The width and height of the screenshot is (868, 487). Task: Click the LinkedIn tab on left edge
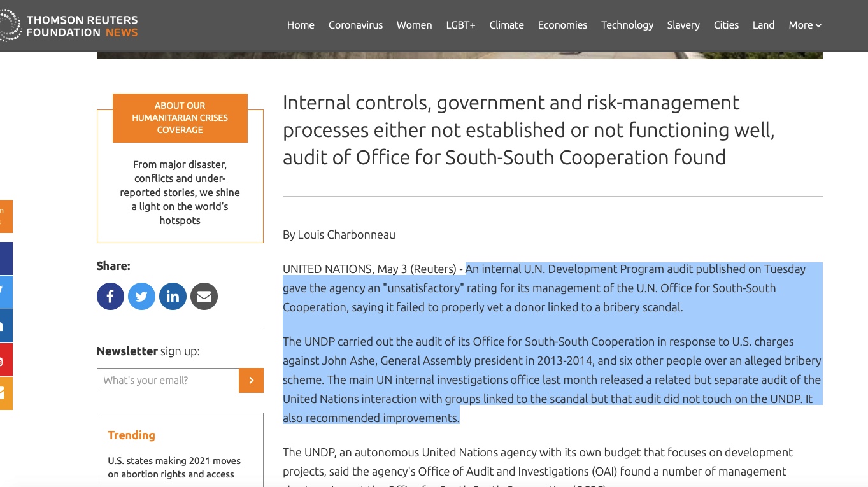(x=5, y=326)
